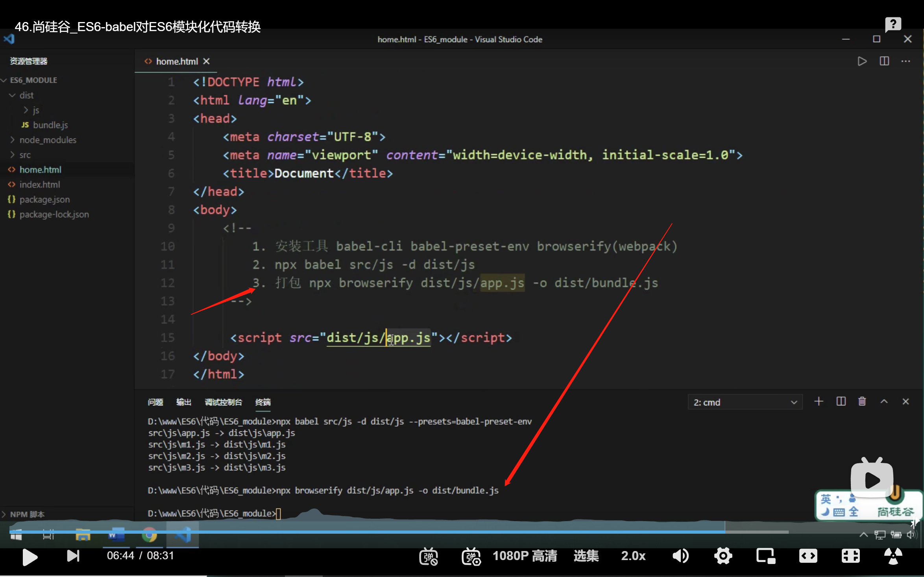Switch to the 问题 panel tab
Image resolution: width=924 pixels, height=577 pixels.
pos(155,402)
